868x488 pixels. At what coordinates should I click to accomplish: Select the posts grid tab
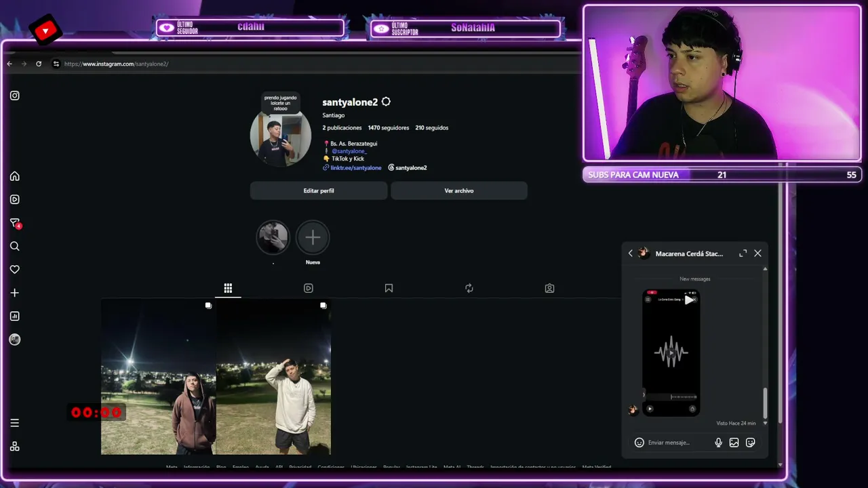point(228,288)
